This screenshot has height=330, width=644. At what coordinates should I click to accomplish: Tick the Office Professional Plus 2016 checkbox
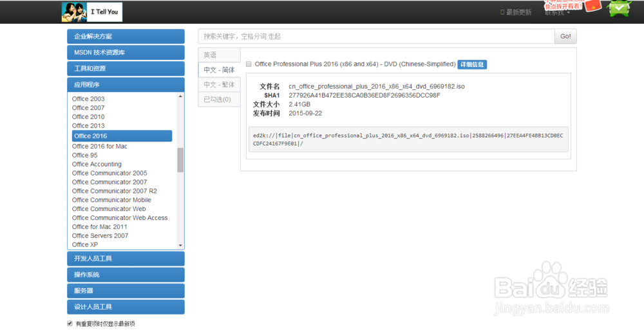[x=249, y=64]
